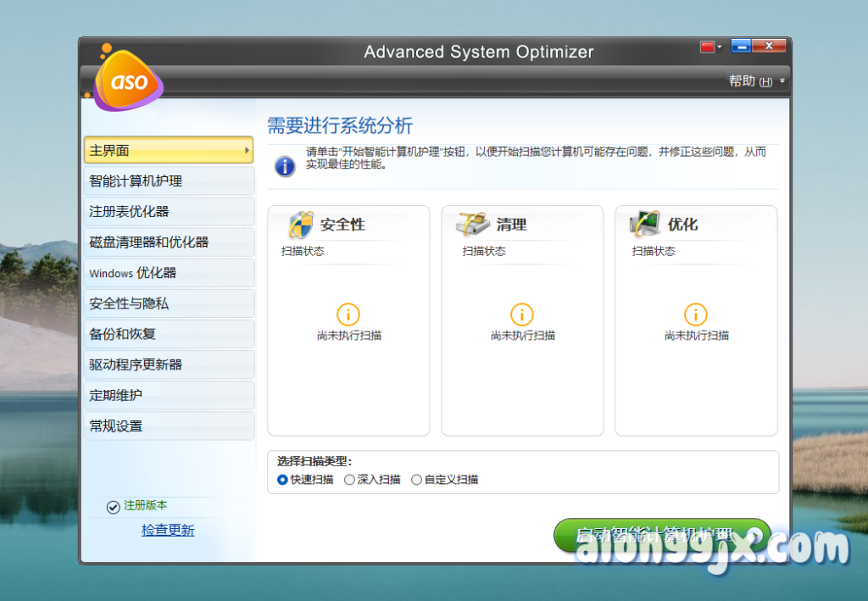This screenshot has width=868, height=601.
Task: Click the 检查更新 link
Action: [168, 531]
